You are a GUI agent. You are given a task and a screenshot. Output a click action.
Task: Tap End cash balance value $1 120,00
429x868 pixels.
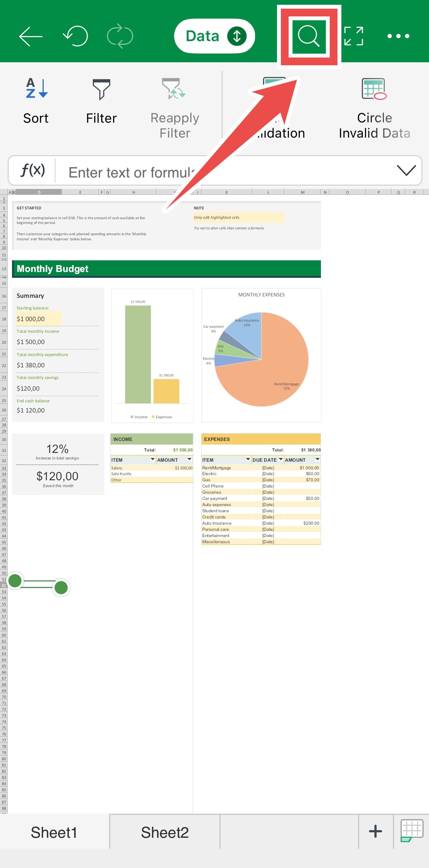(x=31, y=410)
